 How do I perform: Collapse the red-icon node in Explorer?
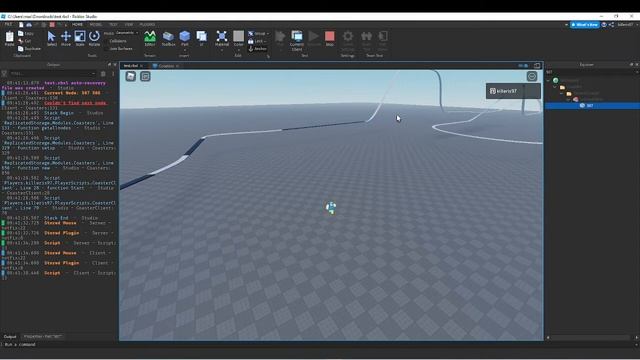pyautogui.click(x=568, y=100)
